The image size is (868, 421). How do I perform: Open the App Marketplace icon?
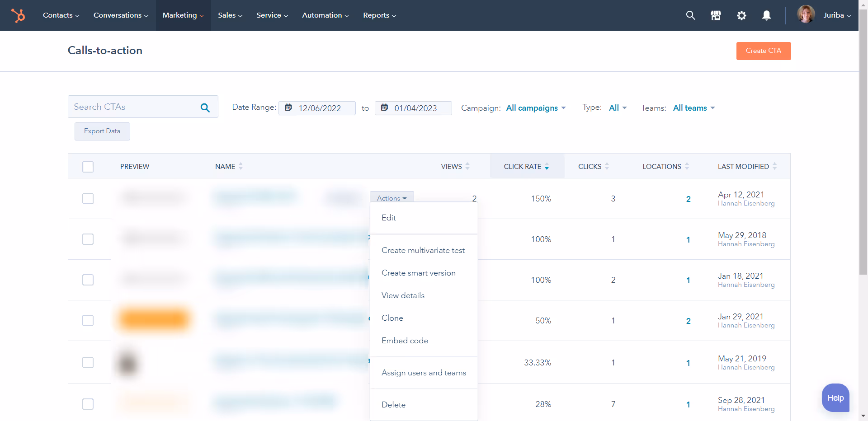(716, 15)
